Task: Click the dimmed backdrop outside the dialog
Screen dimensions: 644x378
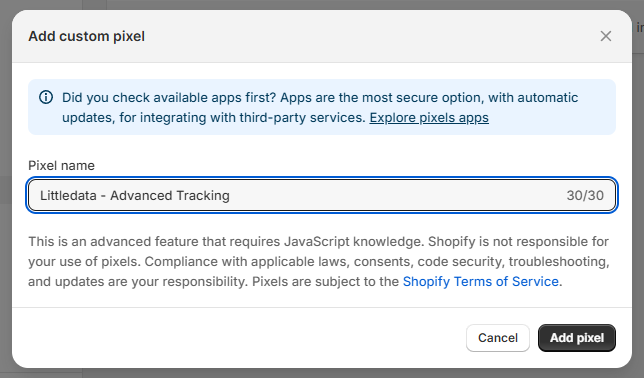Action: (638, 205)
